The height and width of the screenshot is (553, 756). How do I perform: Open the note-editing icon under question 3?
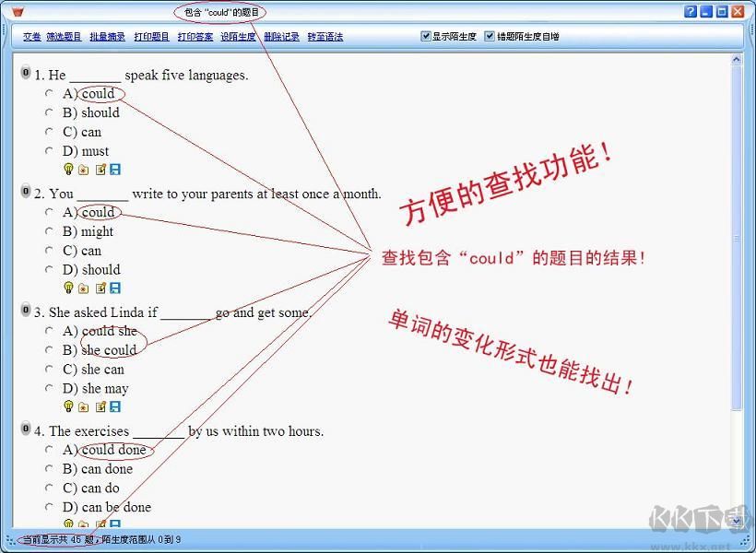[x=100, y=407]
